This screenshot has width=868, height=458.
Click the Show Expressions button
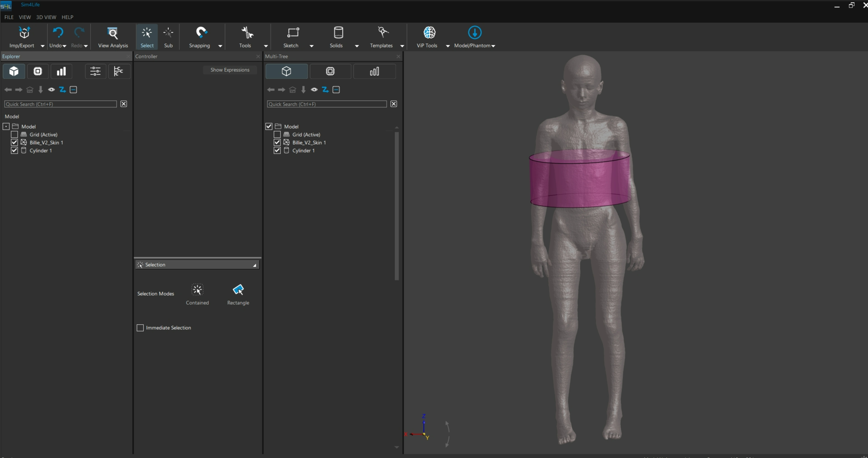click(230, 70)
